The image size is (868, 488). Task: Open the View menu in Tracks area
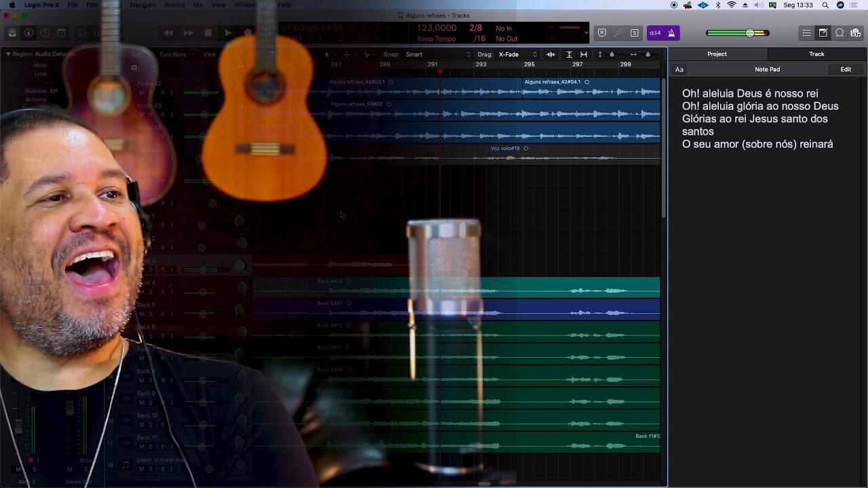[210, 54]
